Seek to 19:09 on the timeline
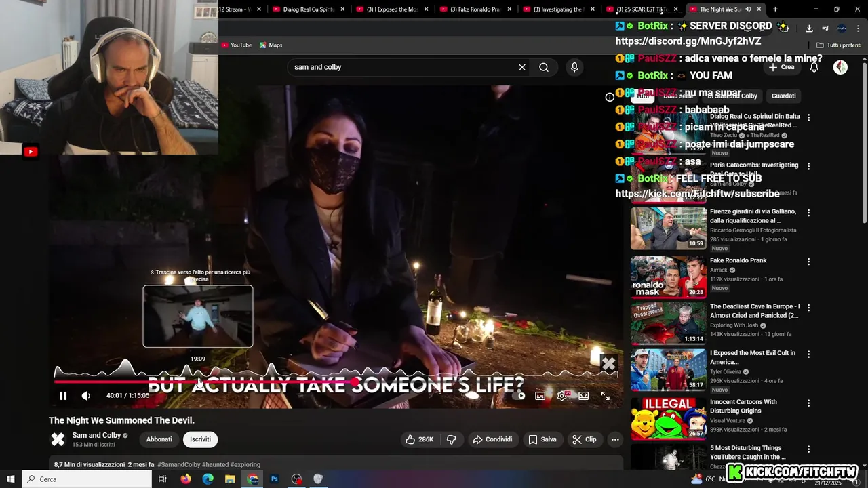Image resolution: width=868 pixels, height=488 pixels. 198,382
